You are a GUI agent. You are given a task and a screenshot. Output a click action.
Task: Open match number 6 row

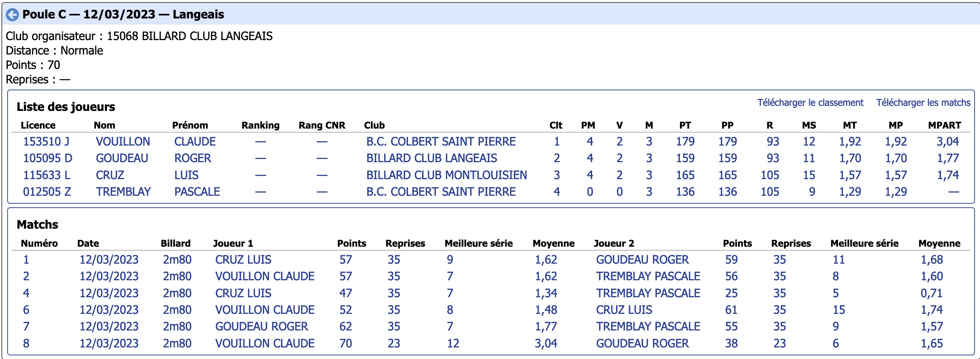point(491,310)
